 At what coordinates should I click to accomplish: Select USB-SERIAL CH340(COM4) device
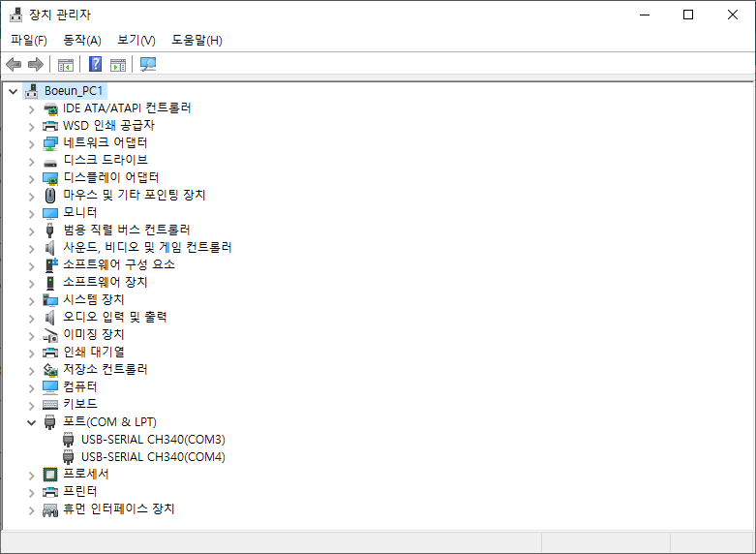point(153,457)
